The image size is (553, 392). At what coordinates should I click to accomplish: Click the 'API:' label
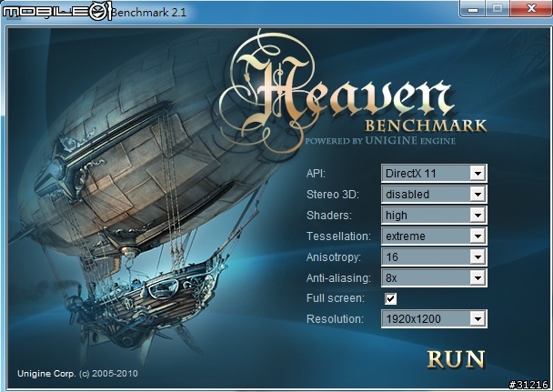316,174
